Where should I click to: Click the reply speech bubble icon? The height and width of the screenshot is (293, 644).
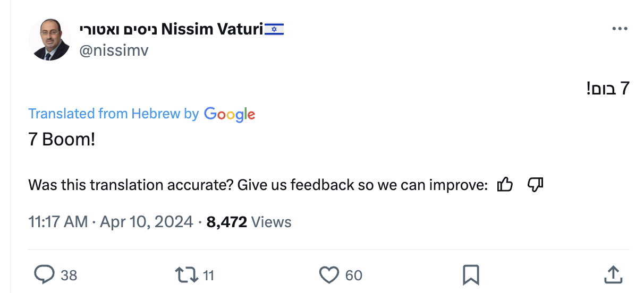point(45,274)
